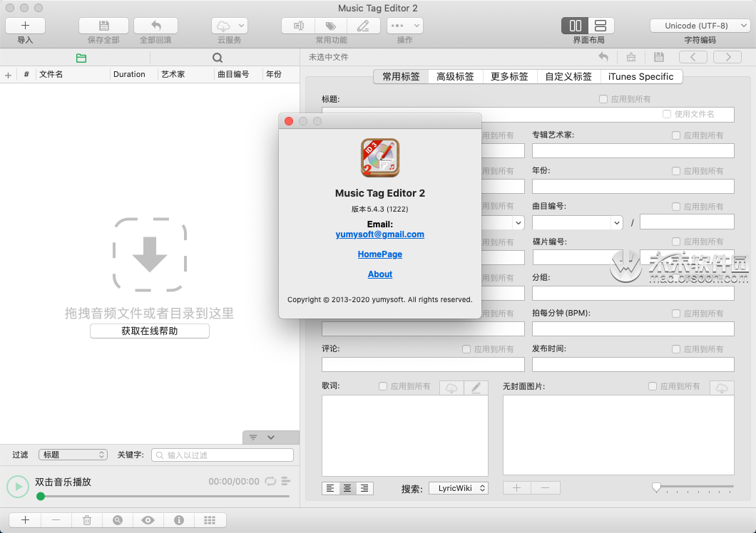Open the LyricWiki search source dropdown

[x=459, y=488]
